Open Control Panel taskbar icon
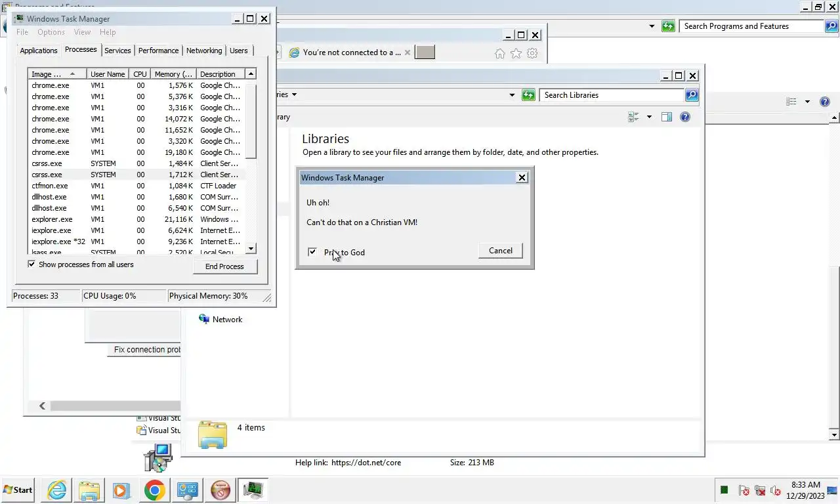 [187, 490]
